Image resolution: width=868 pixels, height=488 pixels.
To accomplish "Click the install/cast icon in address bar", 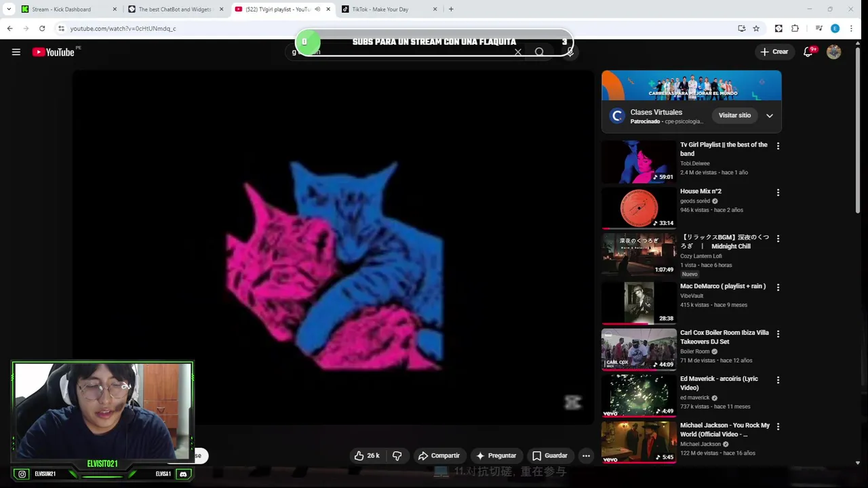I will 741,28.
